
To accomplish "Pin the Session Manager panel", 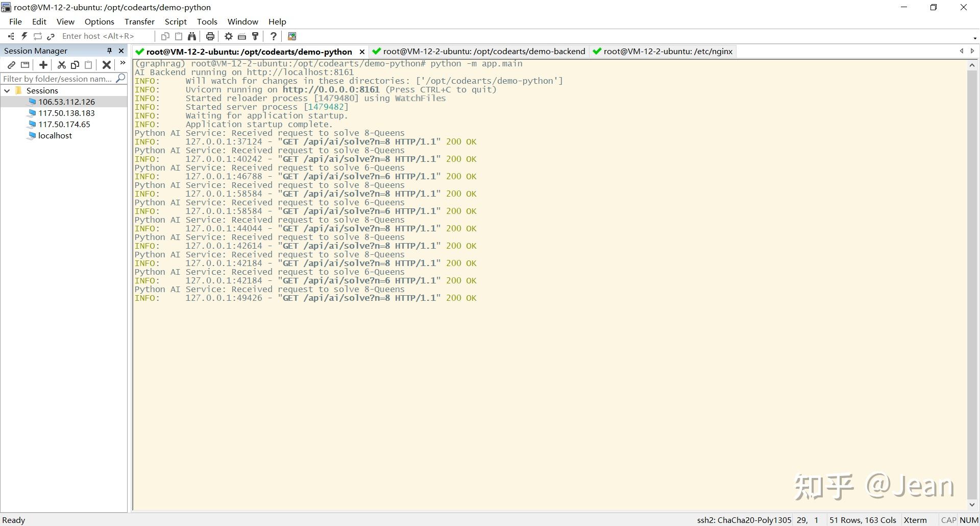I will [109, 51].
